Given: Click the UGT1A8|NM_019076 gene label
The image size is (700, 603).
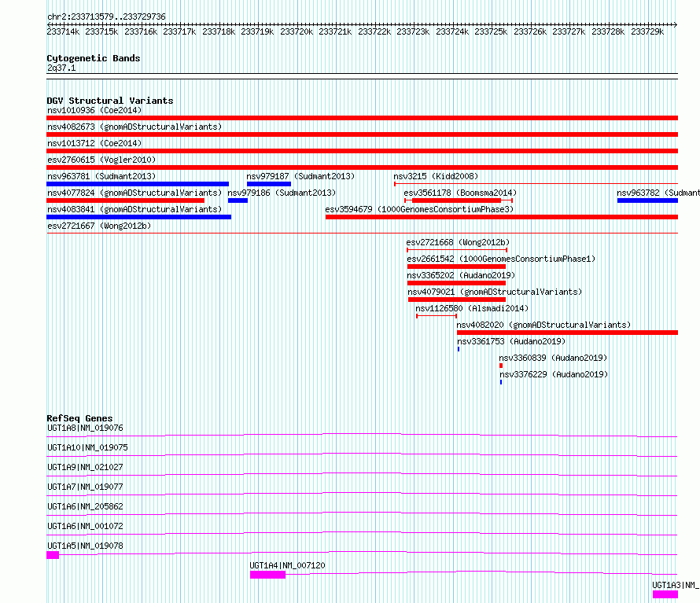Looking at the screenshot, I should pyautogui.click(x=85, y=428).
